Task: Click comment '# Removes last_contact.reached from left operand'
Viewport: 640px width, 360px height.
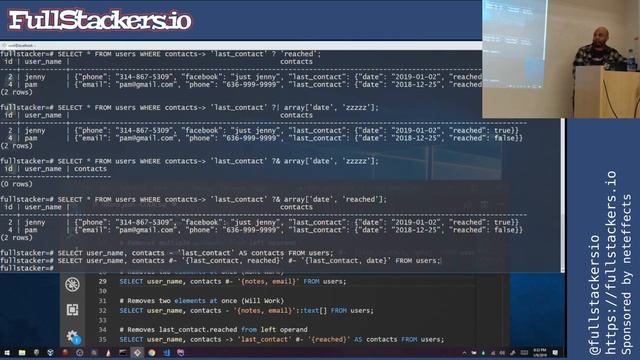Action: [213, 330]
